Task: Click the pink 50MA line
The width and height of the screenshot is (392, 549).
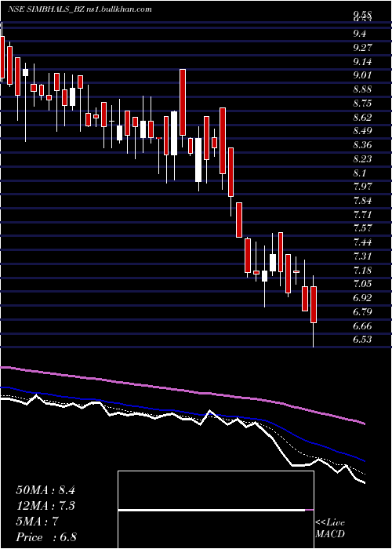Action: point(182,390)
